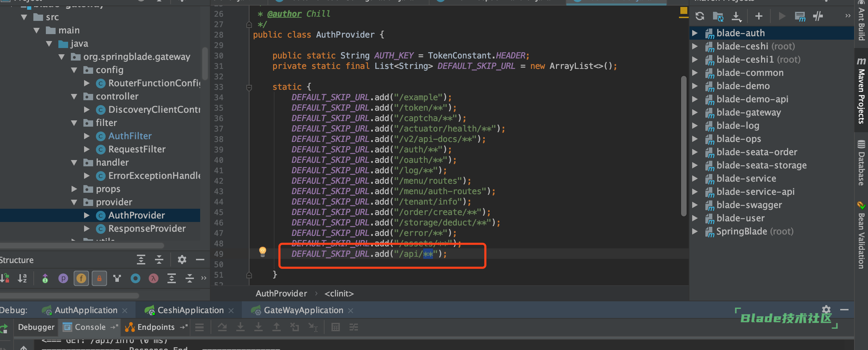The width and height of the screenshot is (868, 350).
Task: Show more Maven toolbar actions
Action: click(848, 16)
